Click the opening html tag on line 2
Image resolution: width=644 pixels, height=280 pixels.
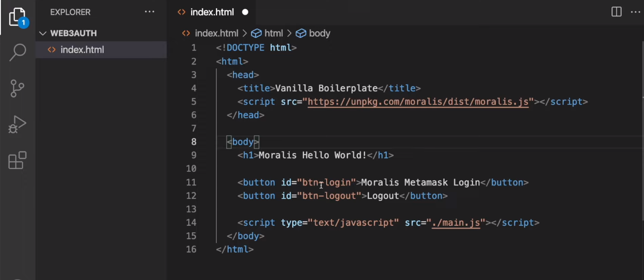click(x=232, y=61)
